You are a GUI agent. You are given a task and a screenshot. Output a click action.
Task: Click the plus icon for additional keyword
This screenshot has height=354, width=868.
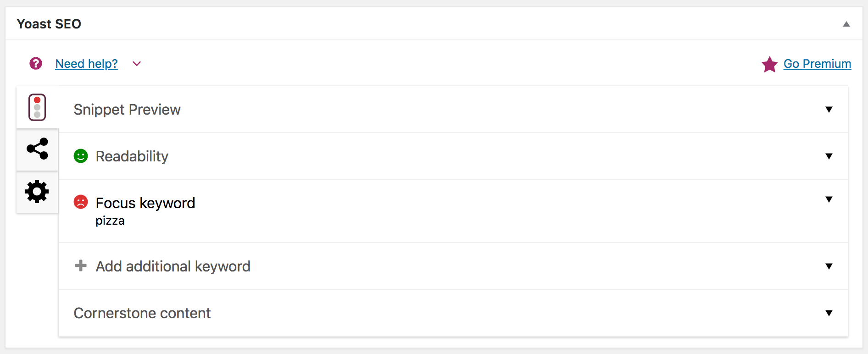[x=81, y=265]
